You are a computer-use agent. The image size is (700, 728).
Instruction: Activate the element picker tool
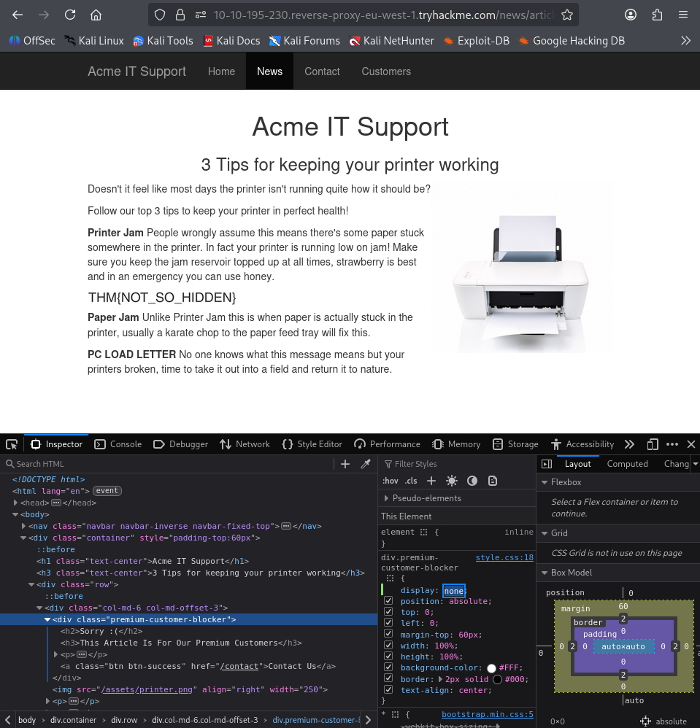coord(12,444)
